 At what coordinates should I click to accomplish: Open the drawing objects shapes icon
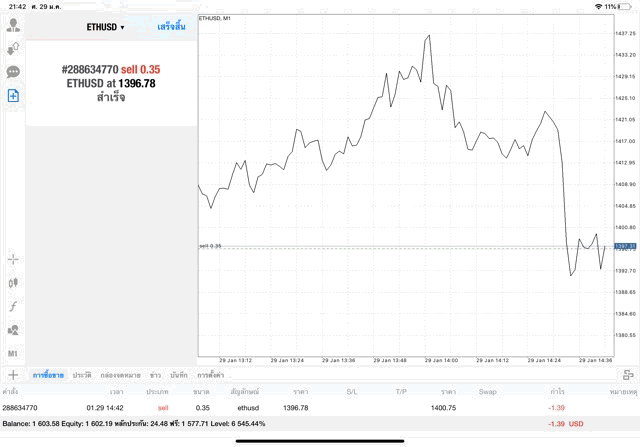(13, 330)
